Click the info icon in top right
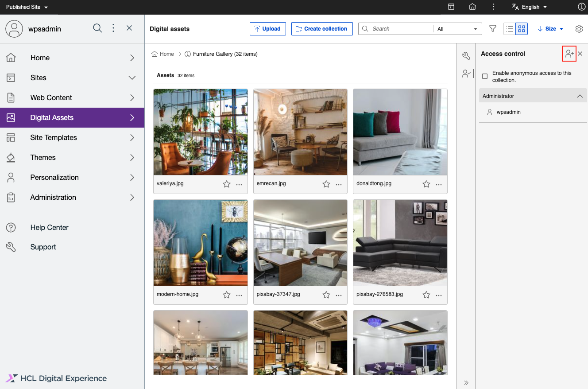588x389 pixels. click(x=582, y=7)
